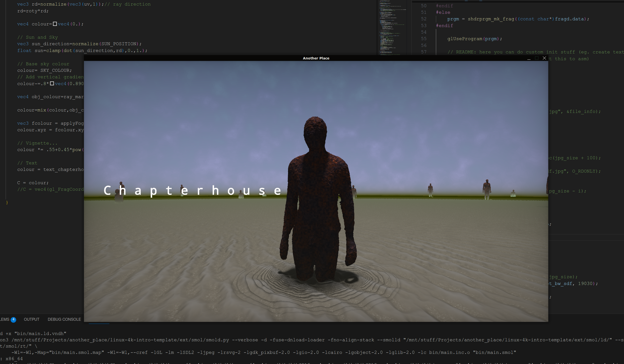Click the '// Text' comment line
Viewport: 624px width, 364px height.
tap(27, 163)
